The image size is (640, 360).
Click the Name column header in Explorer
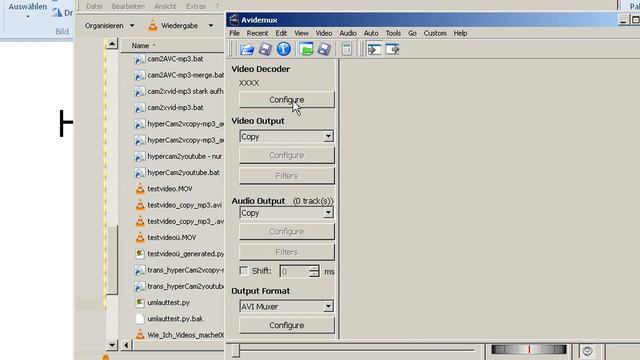172,46
